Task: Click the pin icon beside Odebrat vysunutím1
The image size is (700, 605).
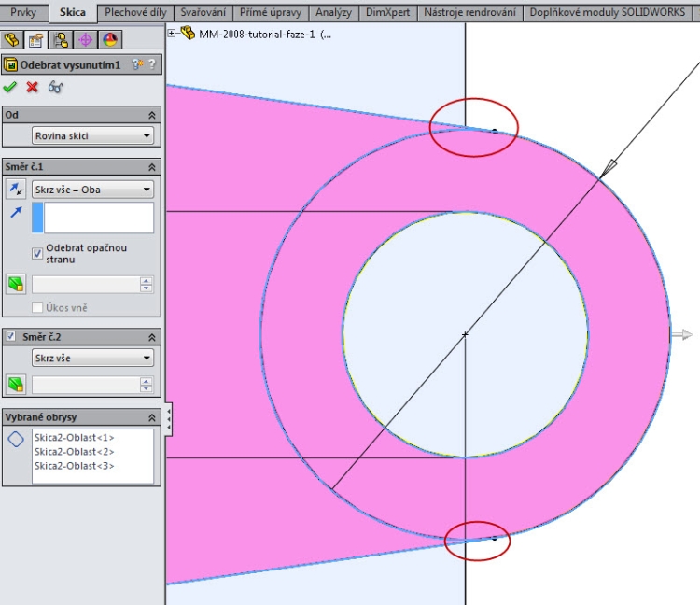Action: click(137, 64)
